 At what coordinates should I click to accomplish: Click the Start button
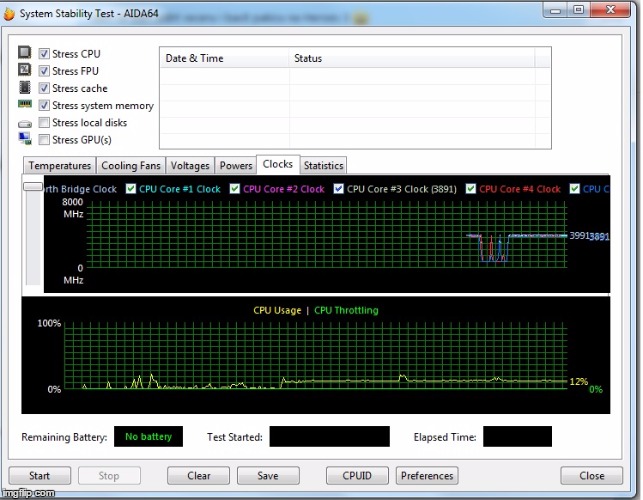coord(39,476)
